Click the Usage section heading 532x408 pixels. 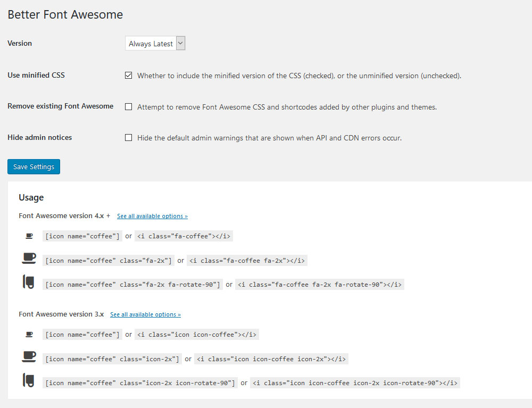tap(31, 197)
